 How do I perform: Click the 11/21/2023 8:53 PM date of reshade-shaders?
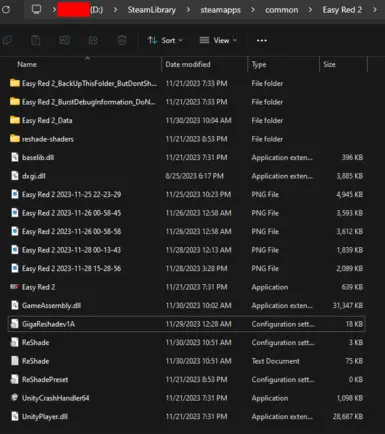point(196,139)
